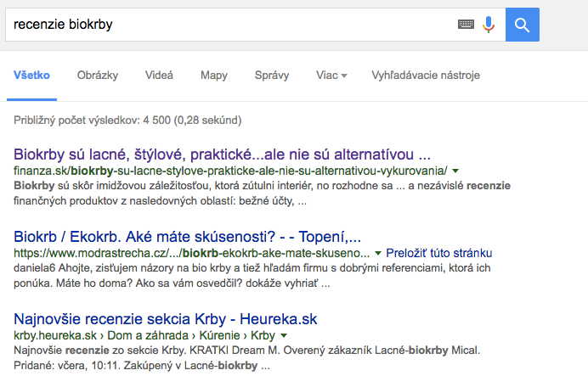Image resolution: width=588 pixels, height=376 pixels.
Task: Open the Mapy tab
Action: [x=214, y=76]
